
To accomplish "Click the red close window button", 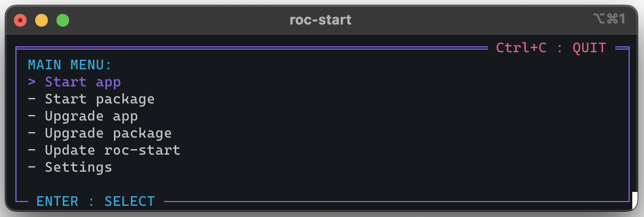I will [20, 20].
